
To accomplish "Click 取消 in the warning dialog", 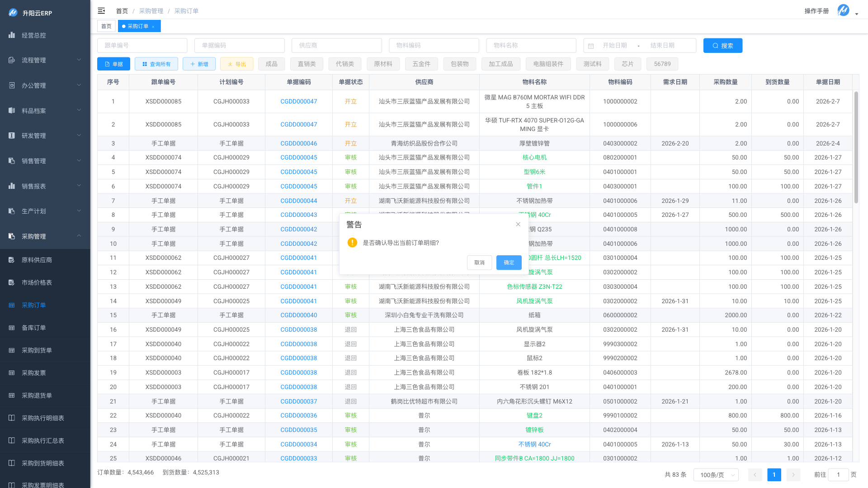I will 479,263.
